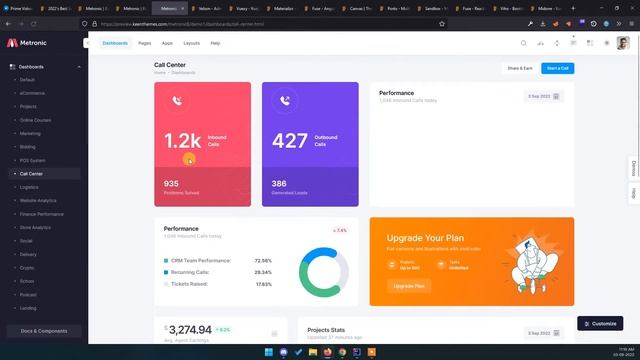Open the Layouts top menu

point(191,43)
